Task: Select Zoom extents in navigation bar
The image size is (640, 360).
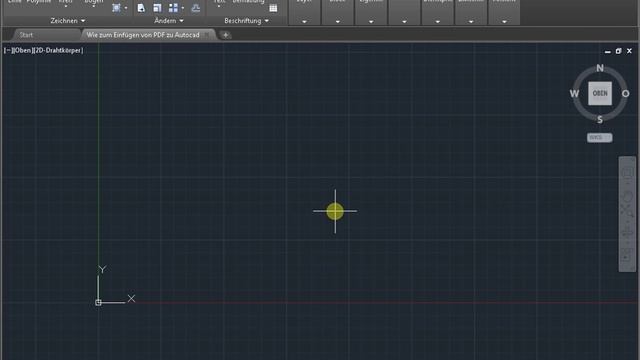Action: tap(627, 211)
